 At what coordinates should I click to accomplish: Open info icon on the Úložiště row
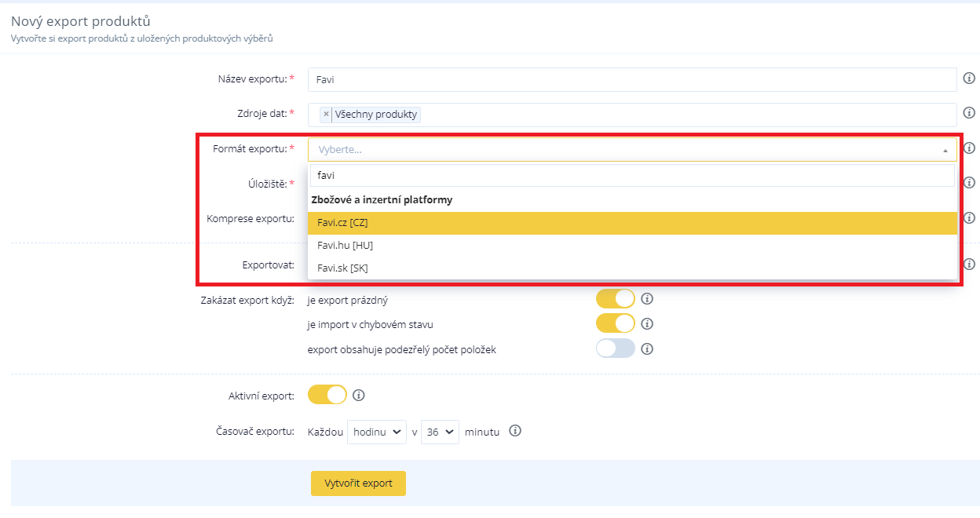point(969,183)
